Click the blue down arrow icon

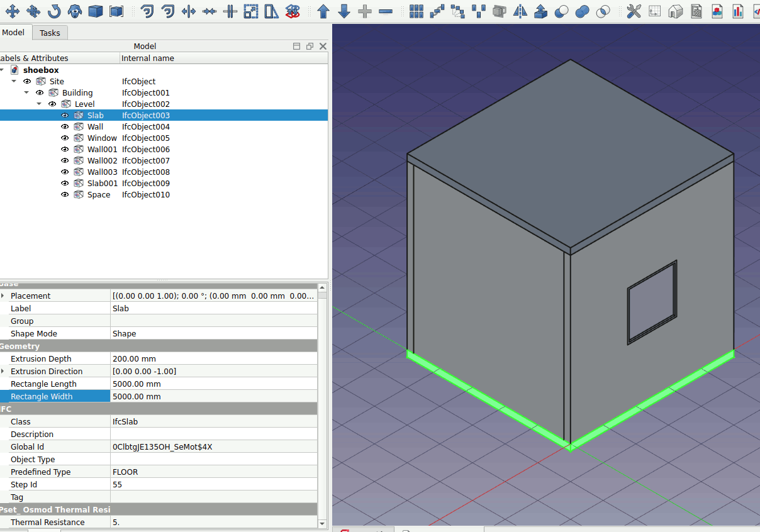(344, 11)
